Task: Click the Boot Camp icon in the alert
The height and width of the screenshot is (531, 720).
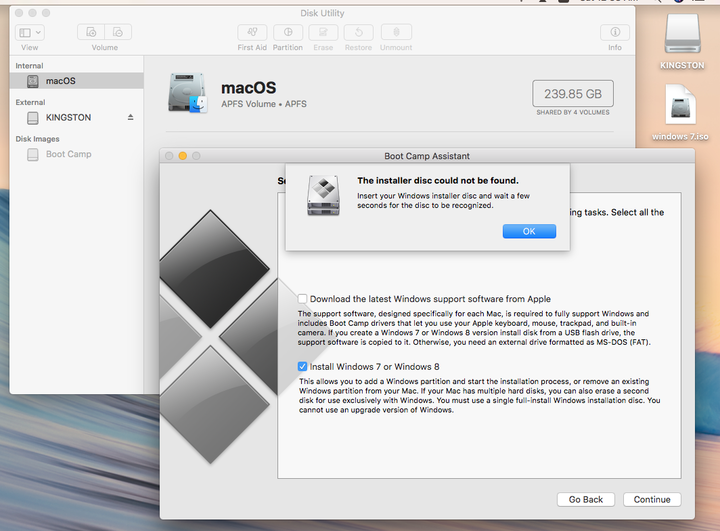Action: click(x=323, y=195)
